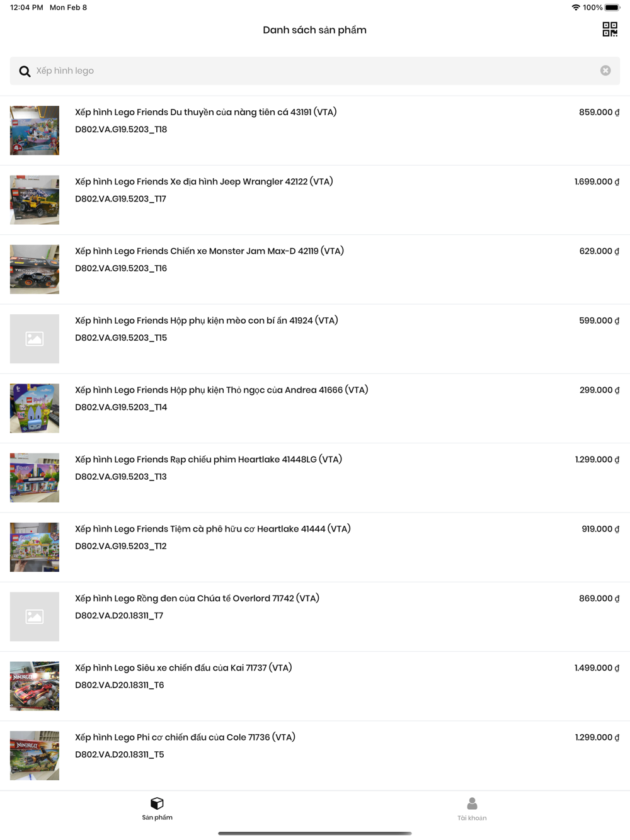Open the Thỏ ngọc của Andrea product image
Screen dimensions: 630x840
coord(35,408)
